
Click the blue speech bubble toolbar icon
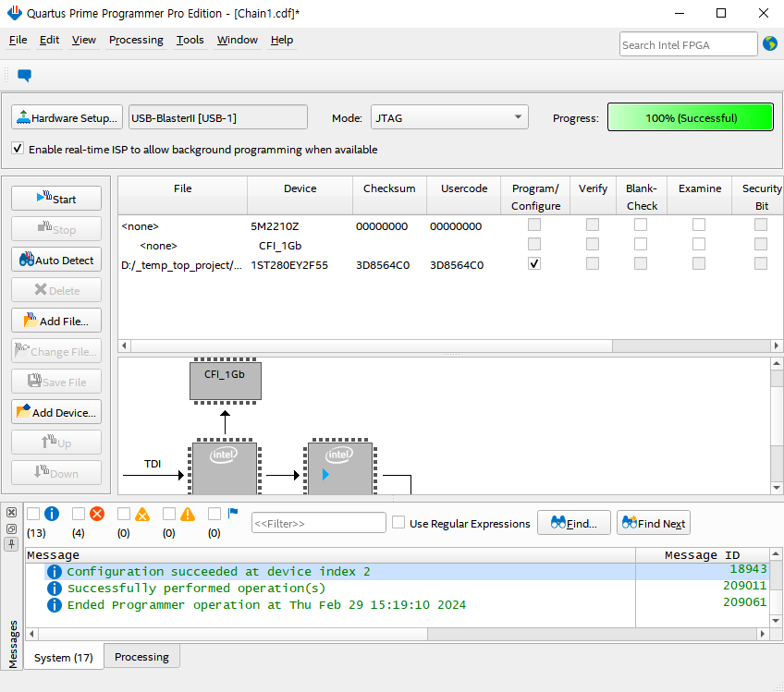click(x=25, y=76)
